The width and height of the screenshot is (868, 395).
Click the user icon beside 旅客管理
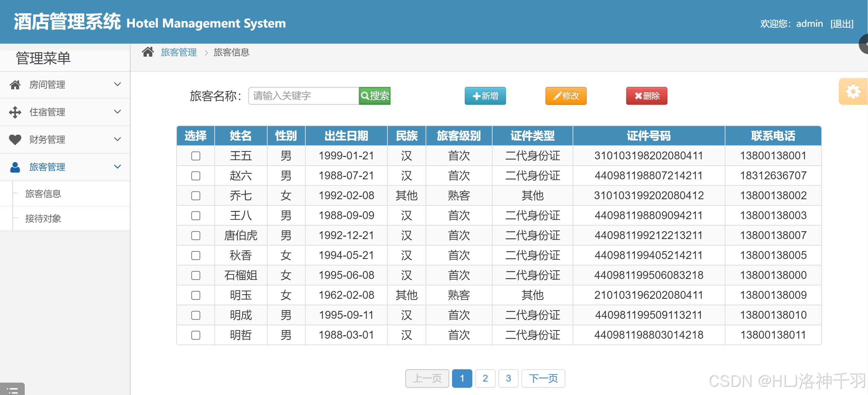(15, 167)
